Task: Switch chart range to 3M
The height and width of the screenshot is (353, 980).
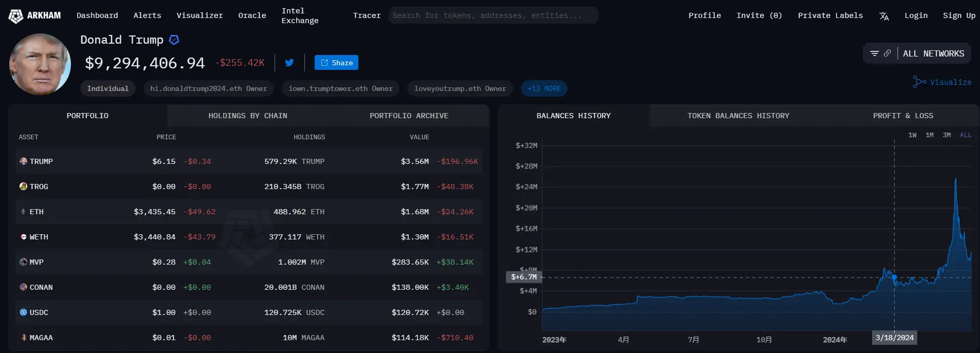Action: pos(947,135)
